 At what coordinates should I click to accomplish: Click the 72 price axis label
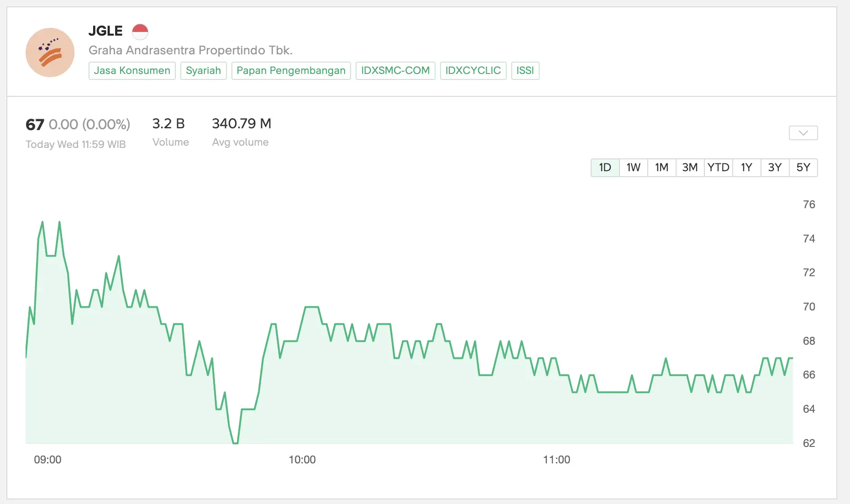click(x=809, y=273)
